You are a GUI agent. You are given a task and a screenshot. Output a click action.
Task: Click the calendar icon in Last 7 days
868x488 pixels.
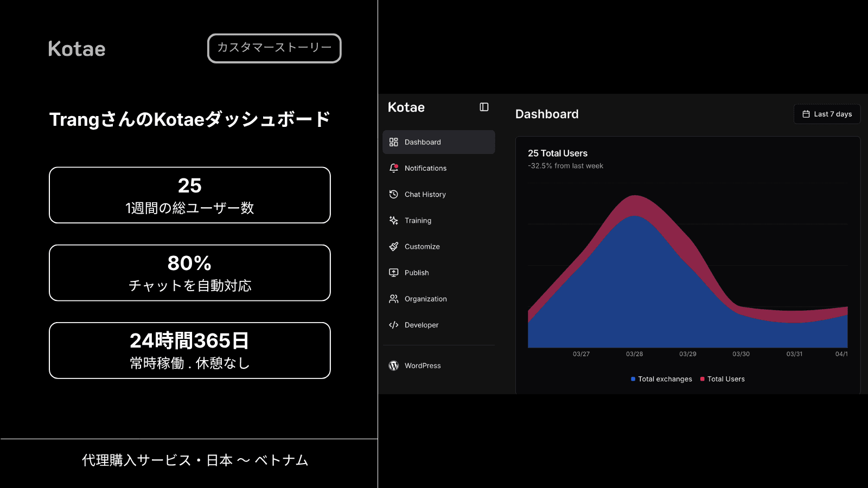(806, 114)
